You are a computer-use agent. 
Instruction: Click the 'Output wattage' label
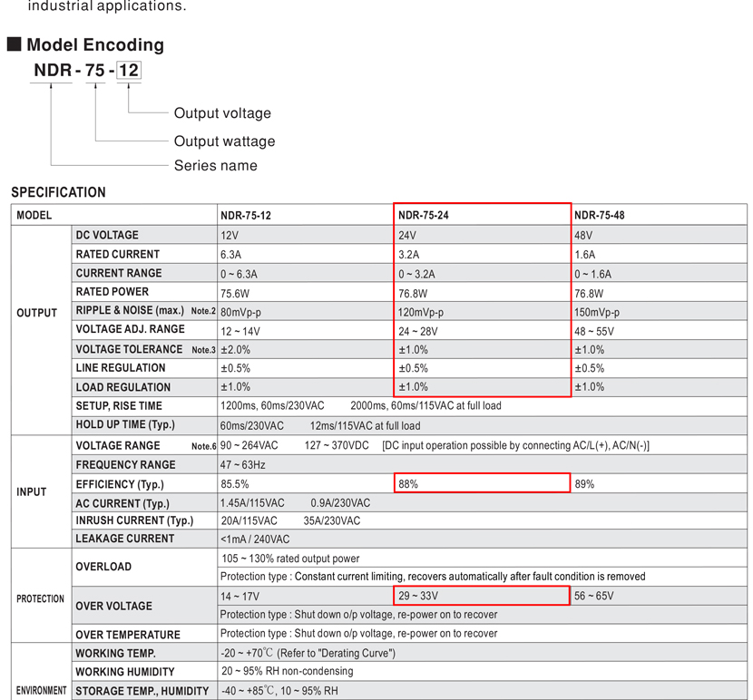(224, 141)
